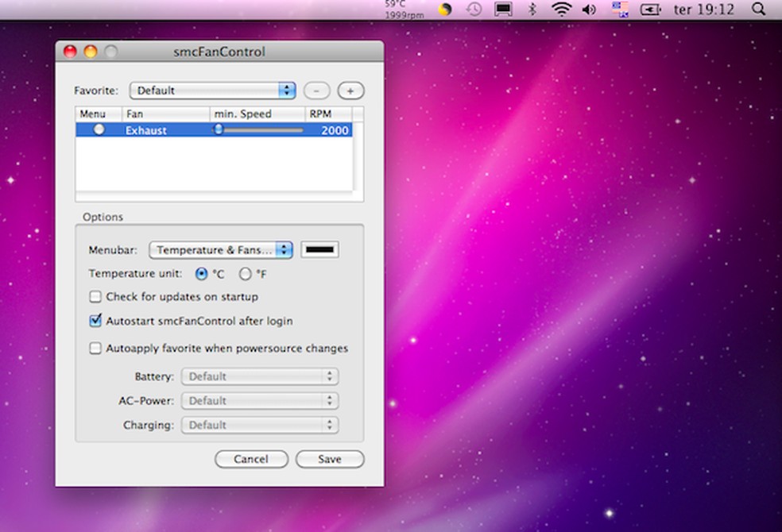Uncheck Autostart smcFanControl after login

click(x=95, y=322)
